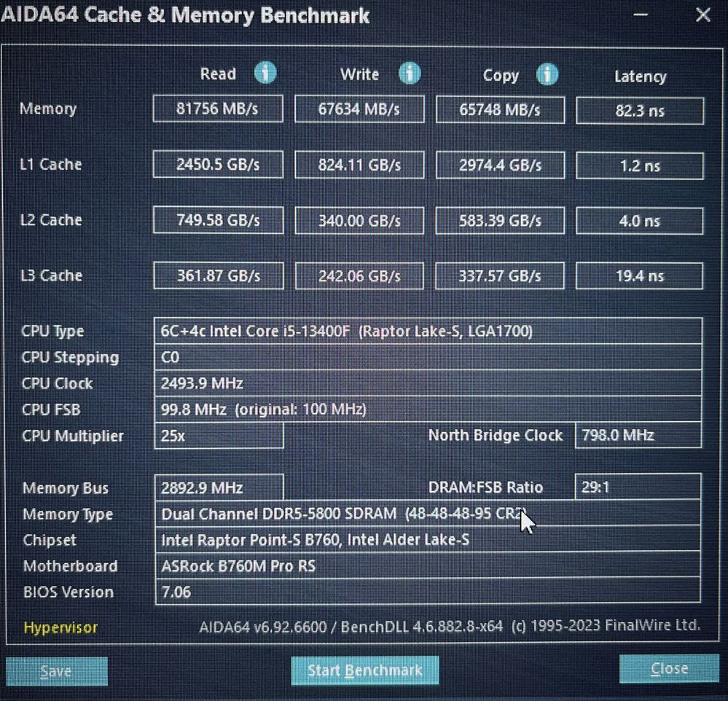This screenshot has height=701, width=728.
Task: Click the info icon next to Write
Action: tap(410, 74)
